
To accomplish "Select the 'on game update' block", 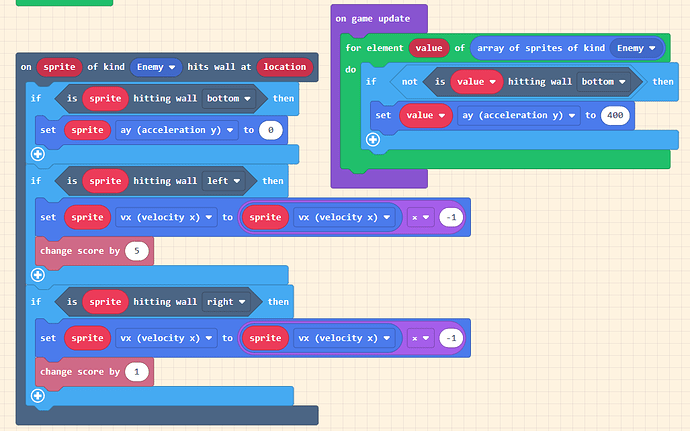I will (372, 18).
